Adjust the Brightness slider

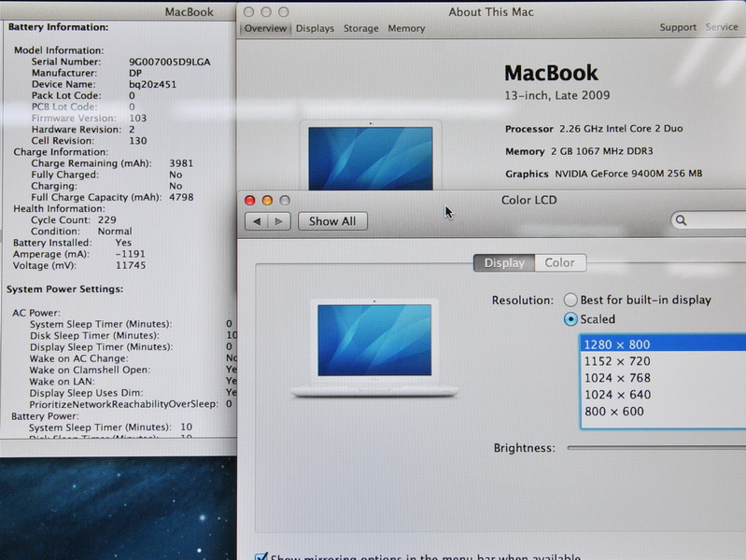[656, 448]
